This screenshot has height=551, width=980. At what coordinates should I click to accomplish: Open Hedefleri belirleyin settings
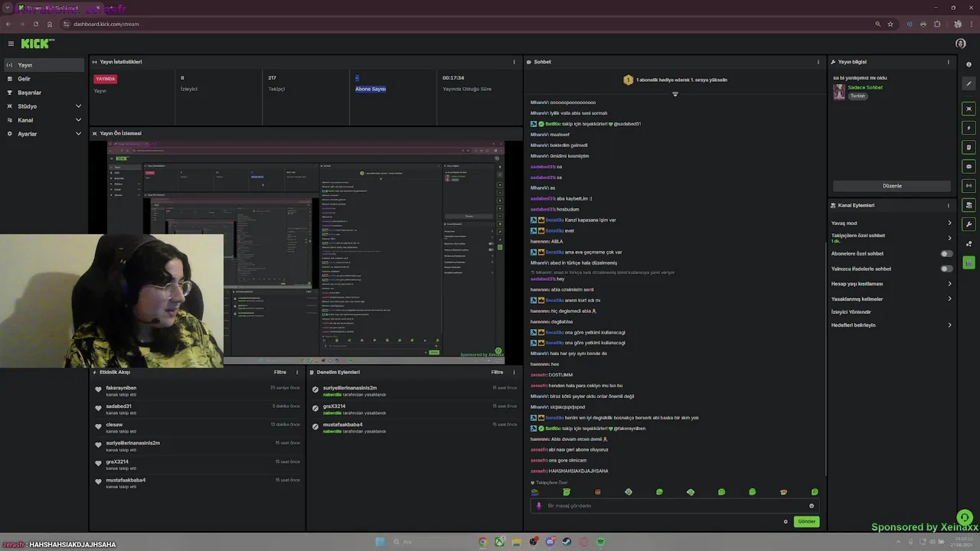(892, 325)
